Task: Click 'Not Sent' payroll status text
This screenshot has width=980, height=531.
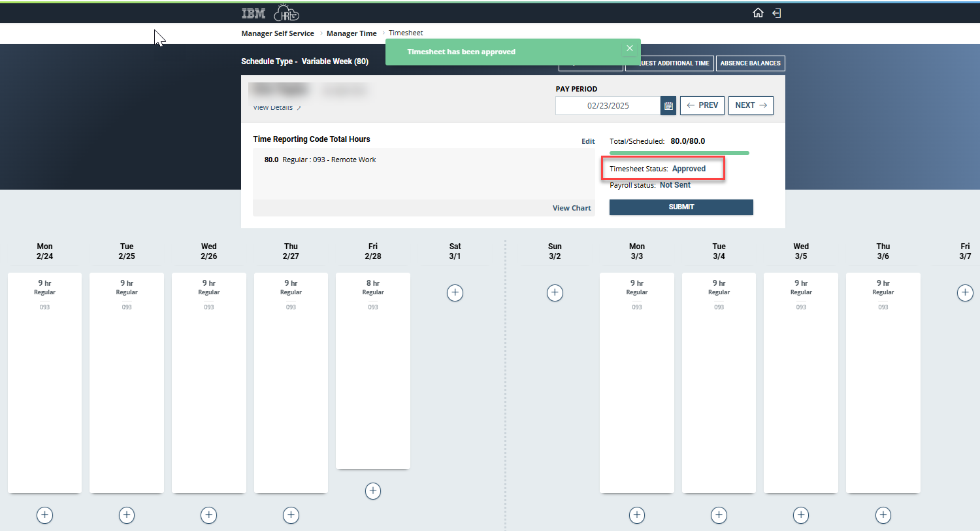Action: tap(675, 185)
